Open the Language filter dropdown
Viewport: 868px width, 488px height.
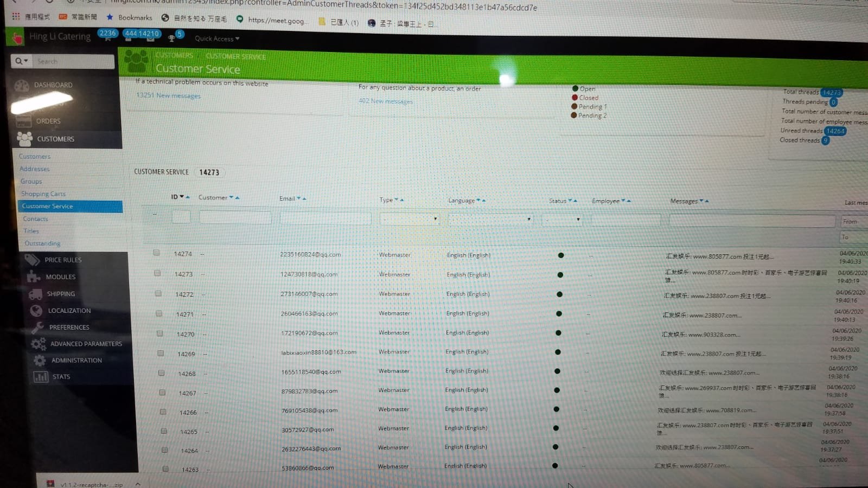(491, 219)
